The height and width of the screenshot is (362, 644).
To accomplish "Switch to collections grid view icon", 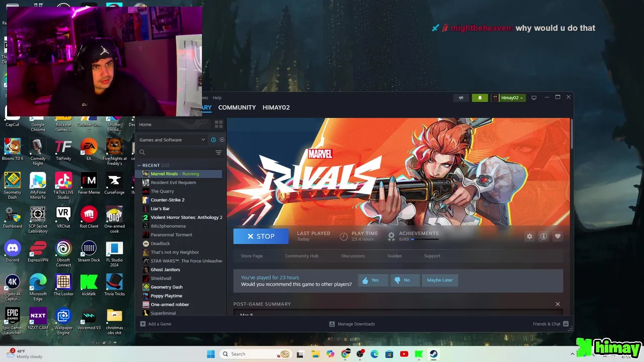I will click(x=218, y=124).
